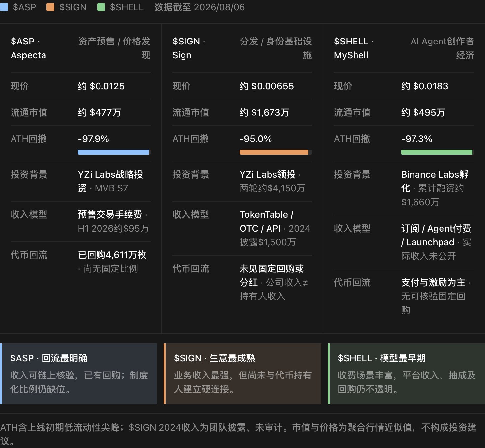Click the price value 约 $0.0125
The width and height of the screenshot is (485, 448).
click(101, 86)
